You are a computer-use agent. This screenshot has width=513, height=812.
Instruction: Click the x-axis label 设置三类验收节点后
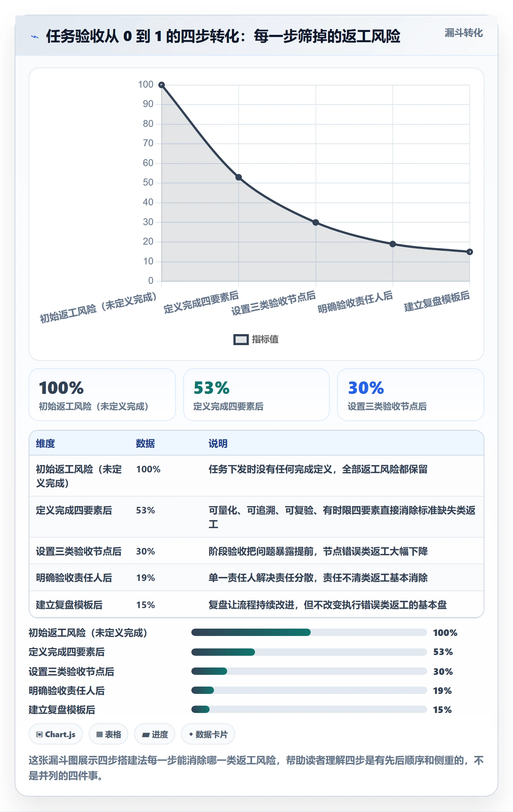273,303
